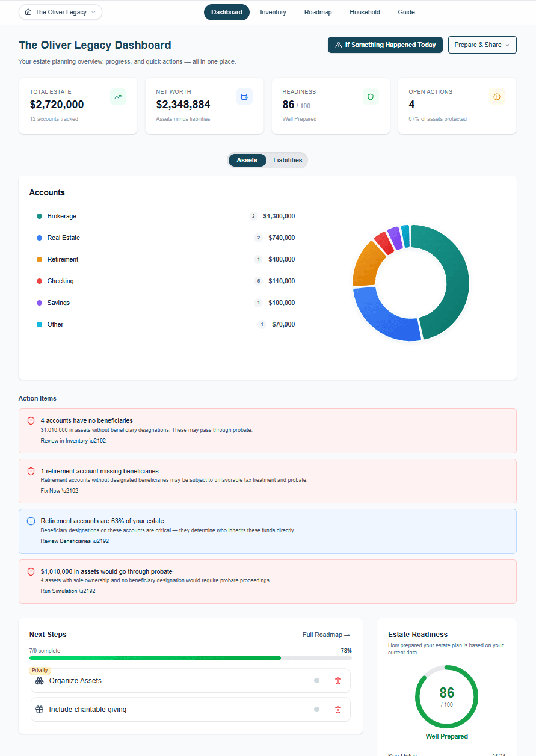Expand the Prepare & Share dropdown

tap(482, 45)
